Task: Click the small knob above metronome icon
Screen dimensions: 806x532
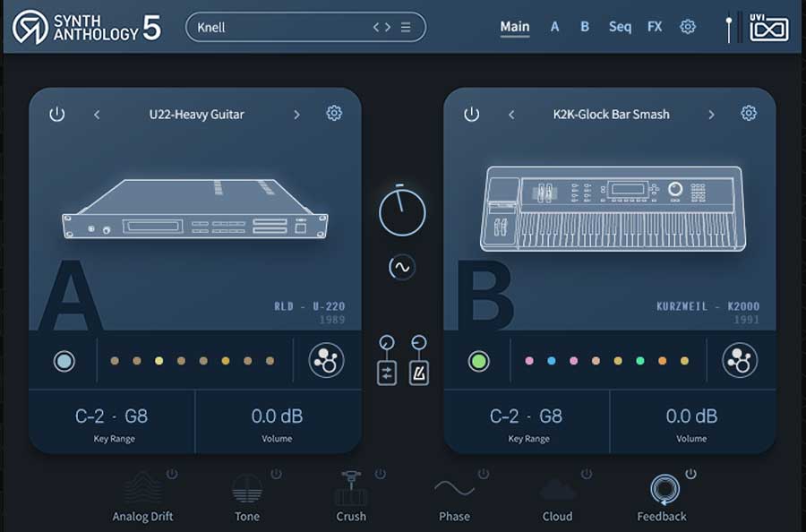Action: (419, 342)
